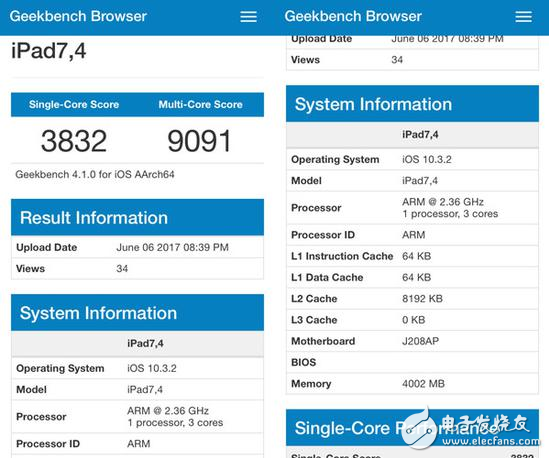Click L1 Data Cache value 64 KB
Screen dimensions: 549x458
[416, 277]
